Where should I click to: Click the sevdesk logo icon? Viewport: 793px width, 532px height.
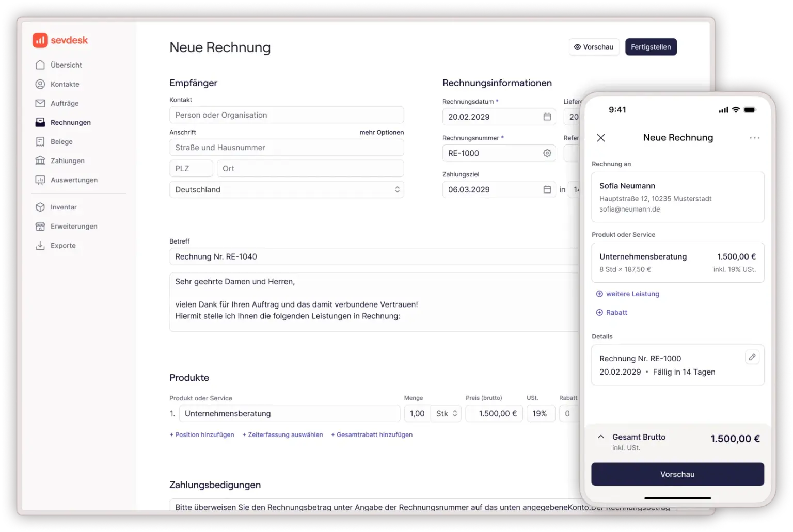(x=40, y=40)
